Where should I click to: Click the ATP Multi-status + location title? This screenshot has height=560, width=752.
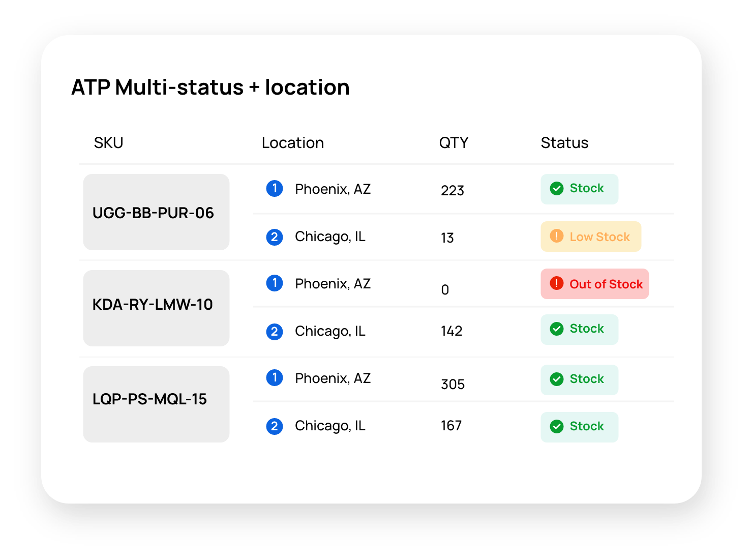coord(210,87)
